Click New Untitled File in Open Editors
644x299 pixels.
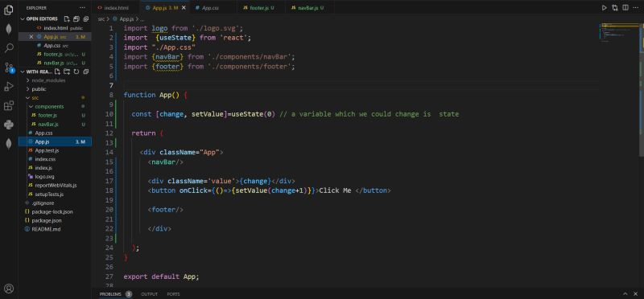(67, 18)
